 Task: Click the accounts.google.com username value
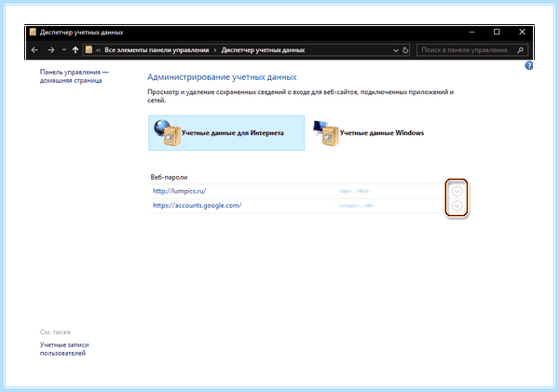click(x=356, y=206)
